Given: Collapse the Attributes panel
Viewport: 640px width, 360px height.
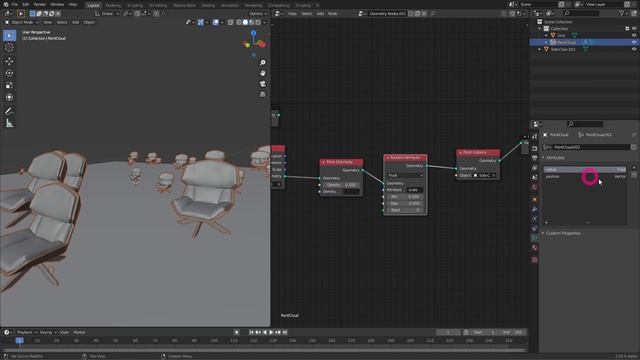Looking at the screenshot, I should [x=544, y=158].
